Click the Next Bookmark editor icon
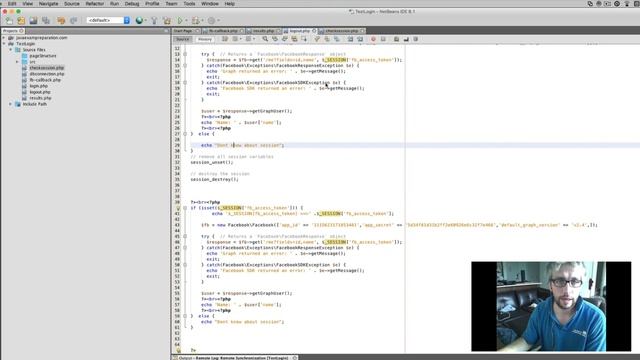Image resolution: width=640 pixels, height=360 pixels. [327, 39]
